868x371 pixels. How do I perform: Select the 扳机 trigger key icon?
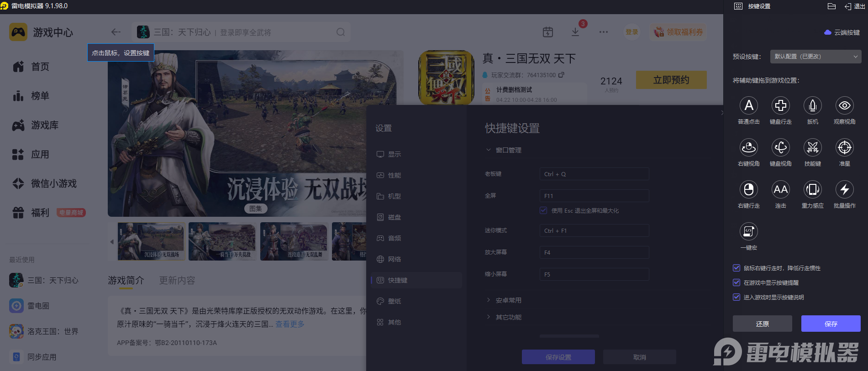(x=812, y=106)
